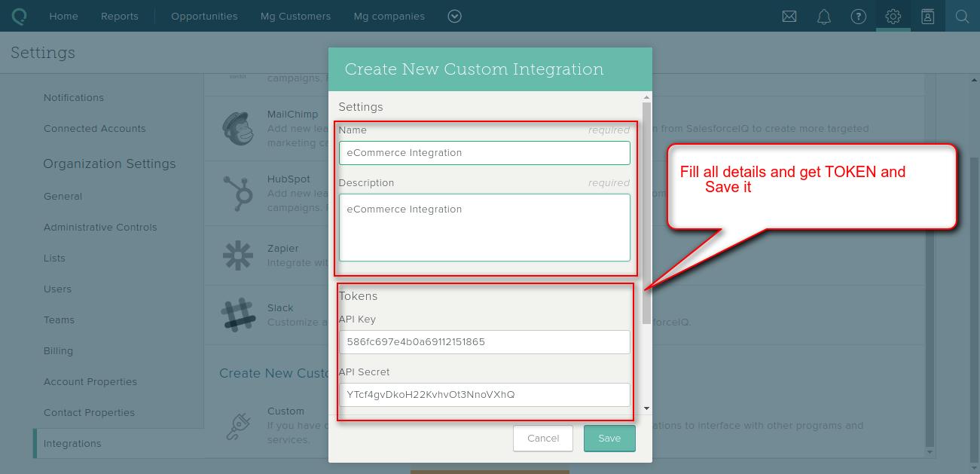This screenshot has width=980, height=474.
Task: Click the API Key field
Action: (484, 341)
